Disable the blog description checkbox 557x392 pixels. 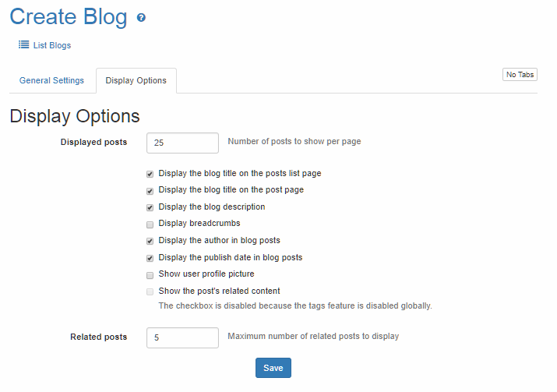click(150, 207)
